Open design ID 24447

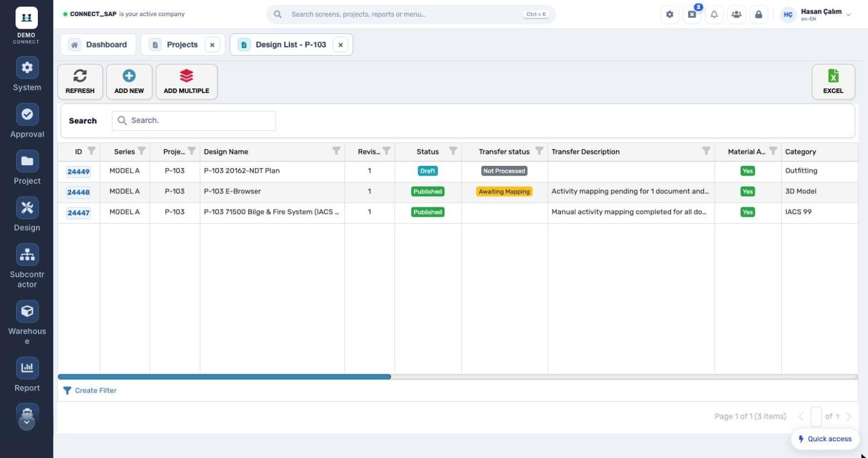(78, 213)
